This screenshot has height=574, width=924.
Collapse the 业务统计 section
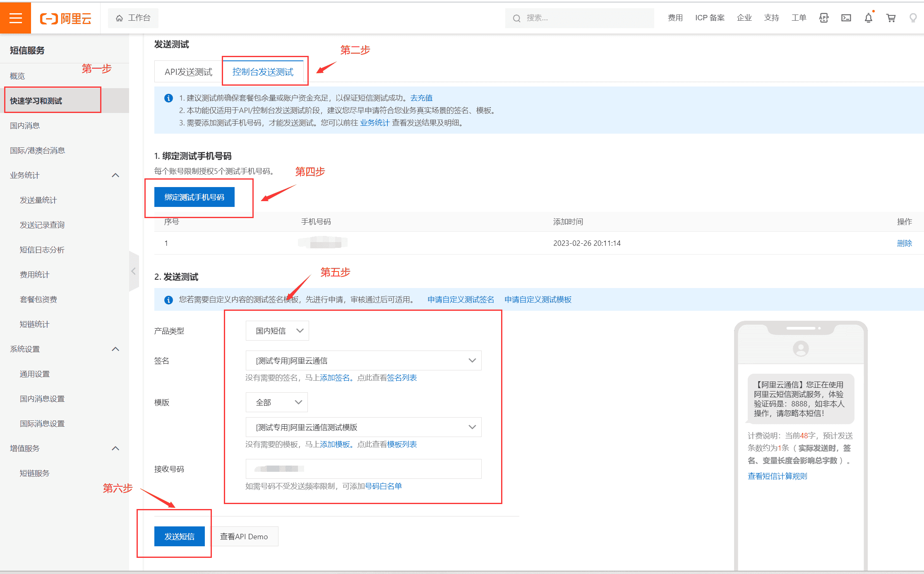pyautogui.click(x=115, y=175)
